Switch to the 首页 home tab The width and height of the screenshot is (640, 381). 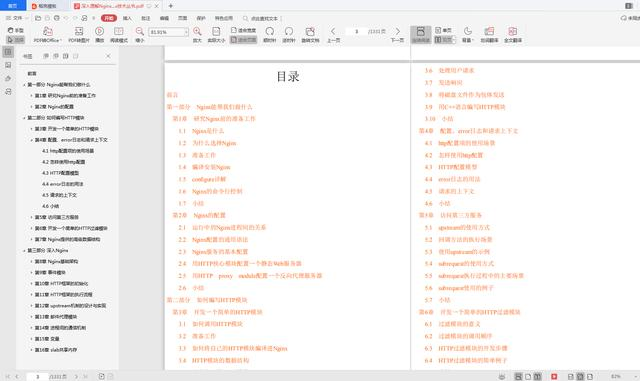point(13,6)
